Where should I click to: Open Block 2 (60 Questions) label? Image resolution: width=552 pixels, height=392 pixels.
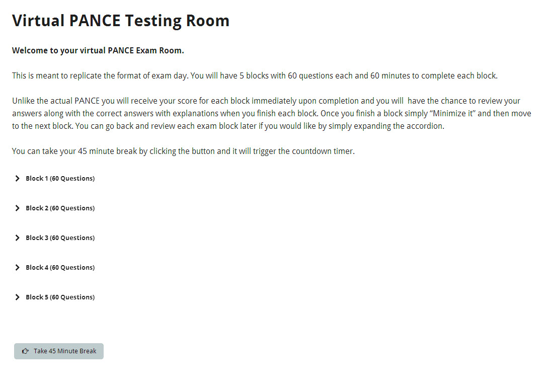[x=60, y=208]
